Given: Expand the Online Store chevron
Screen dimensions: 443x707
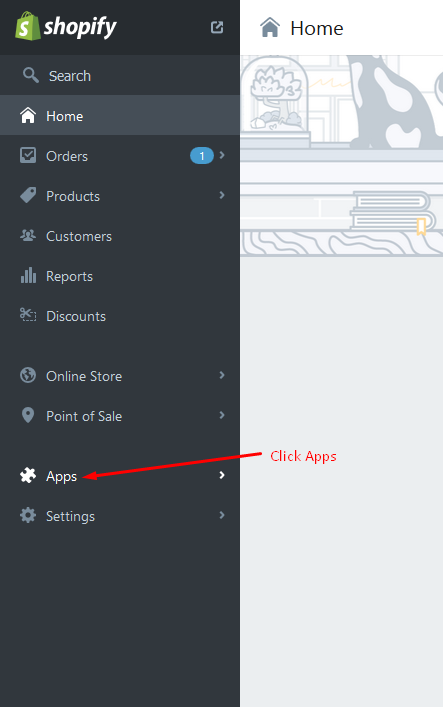Looking at the screenshot, I should [222, 375].
